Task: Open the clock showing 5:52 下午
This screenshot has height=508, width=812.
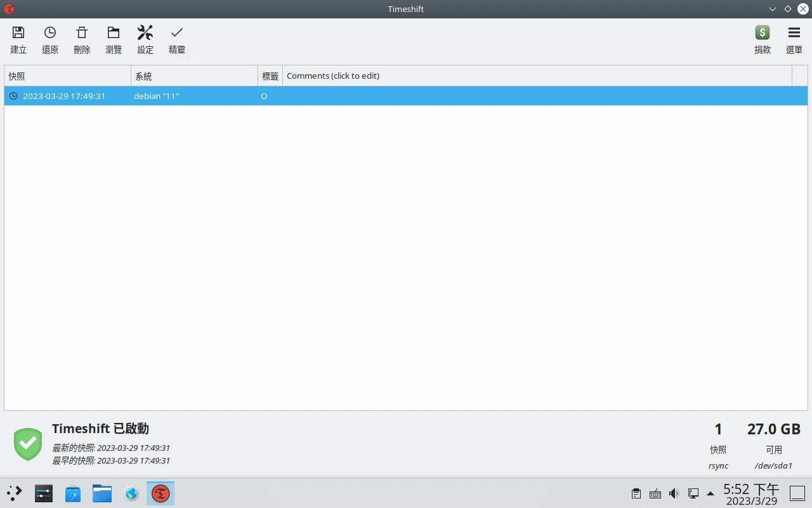Action: click(751, 494)
